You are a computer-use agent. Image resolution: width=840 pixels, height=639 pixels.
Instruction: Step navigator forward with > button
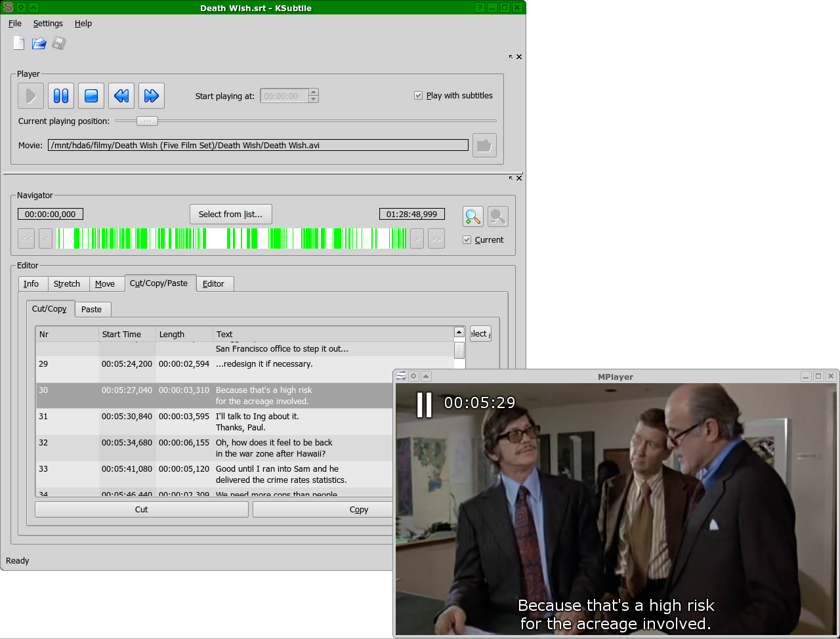pos(417,238)
